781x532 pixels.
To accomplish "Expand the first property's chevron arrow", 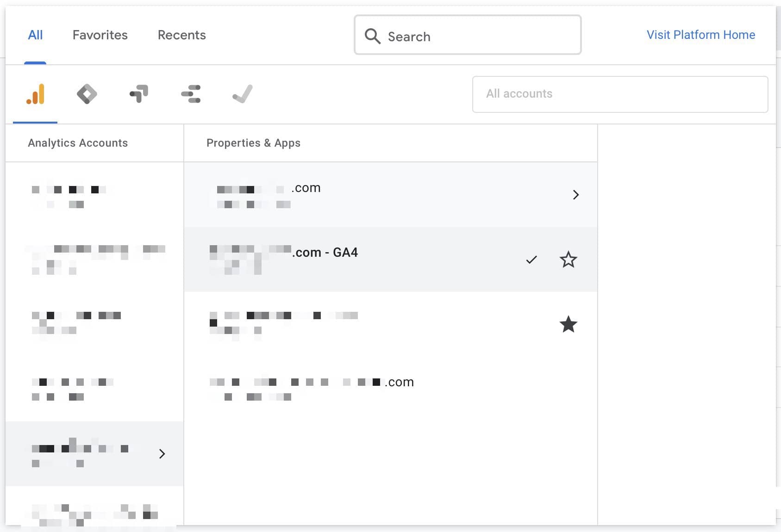I will pos(576,195).
